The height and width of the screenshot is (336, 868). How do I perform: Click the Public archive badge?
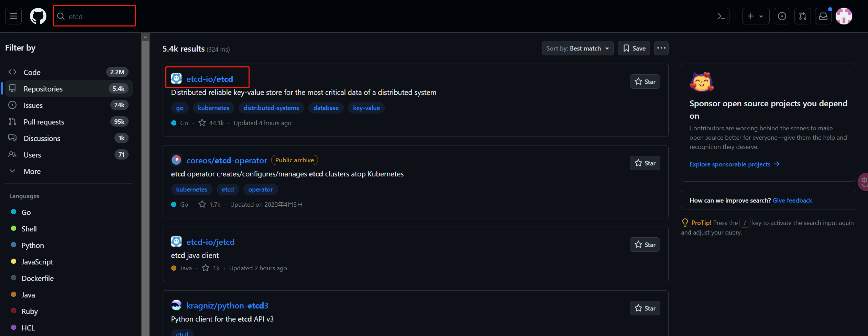295,160
